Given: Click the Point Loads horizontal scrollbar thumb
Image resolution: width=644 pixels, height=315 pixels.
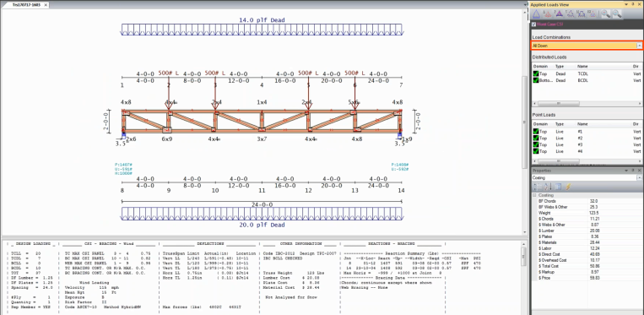Looking at the screenshot, I should [559, 161].
